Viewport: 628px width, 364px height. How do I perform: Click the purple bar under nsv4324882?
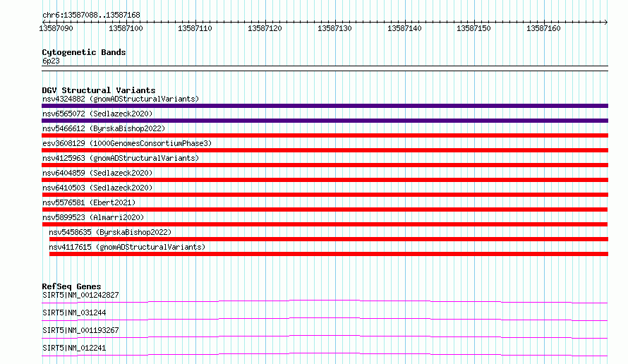click(x=325, y=106)
